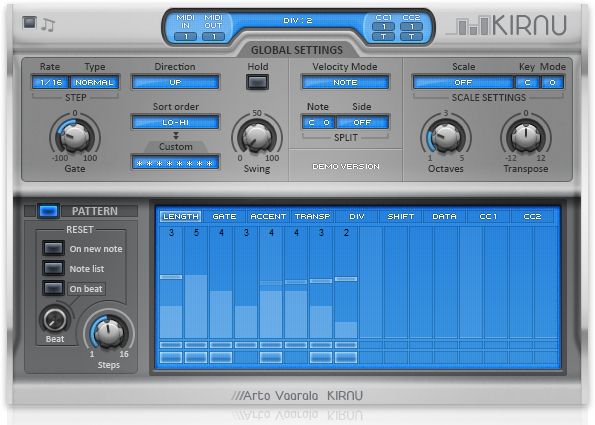Click the Octaves knob
Image resolution: width=595 pixels, height=425 pixels.
click(446, 136)
